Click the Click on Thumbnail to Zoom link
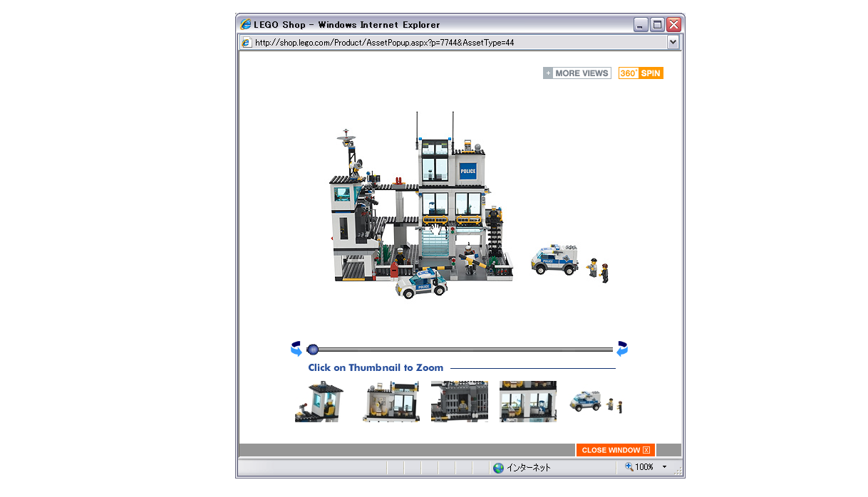The height and width of the screenshot is (497, 868). point(376,367)
